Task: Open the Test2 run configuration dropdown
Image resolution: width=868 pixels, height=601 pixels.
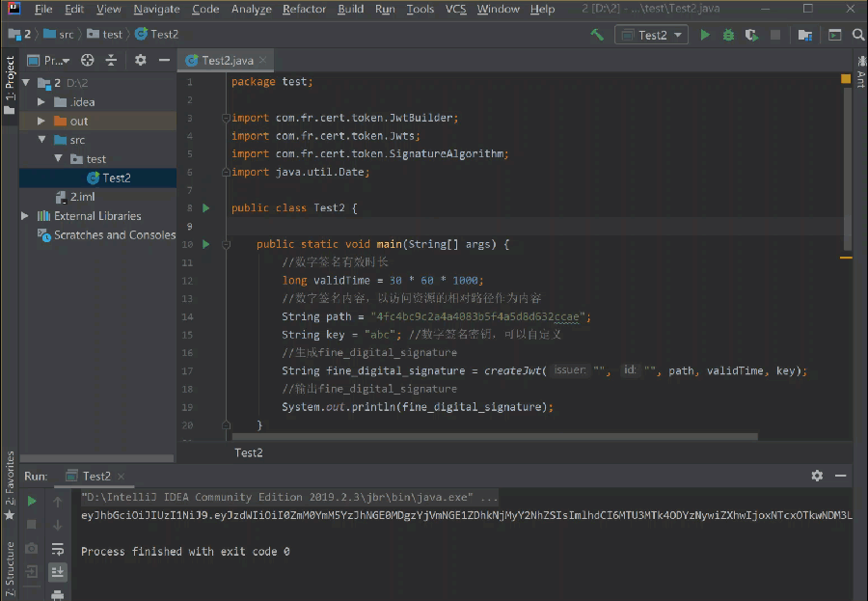Action: [653, 35]
